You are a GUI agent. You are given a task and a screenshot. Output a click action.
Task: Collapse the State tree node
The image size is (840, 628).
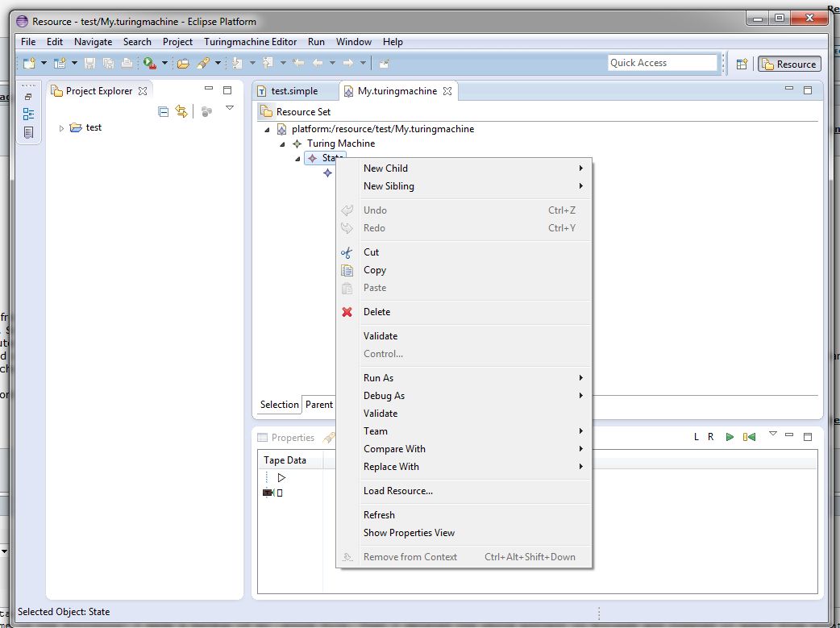[297, 159]
